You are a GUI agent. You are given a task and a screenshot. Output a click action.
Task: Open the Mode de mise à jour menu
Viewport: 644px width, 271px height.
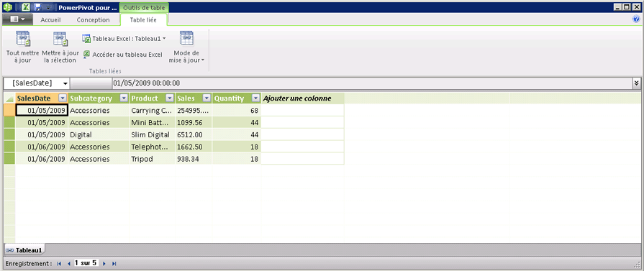click(186, 47)
